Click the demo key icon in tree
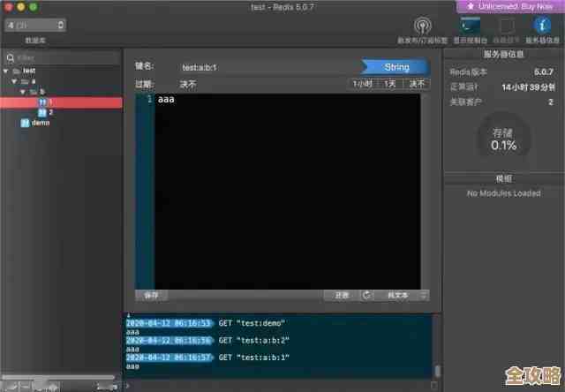Image resolution: width=565 pixels, height=392 pixels. coord(25,123)
